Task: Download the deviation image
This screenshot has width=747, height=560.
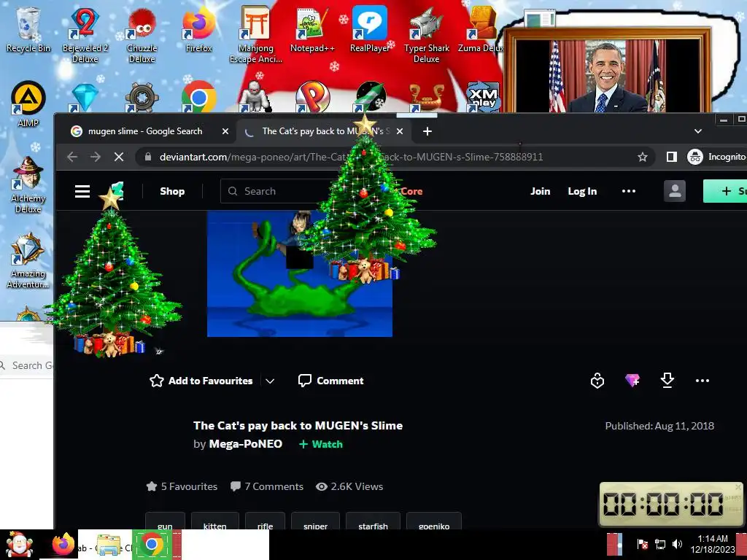Action: point(667,380)
